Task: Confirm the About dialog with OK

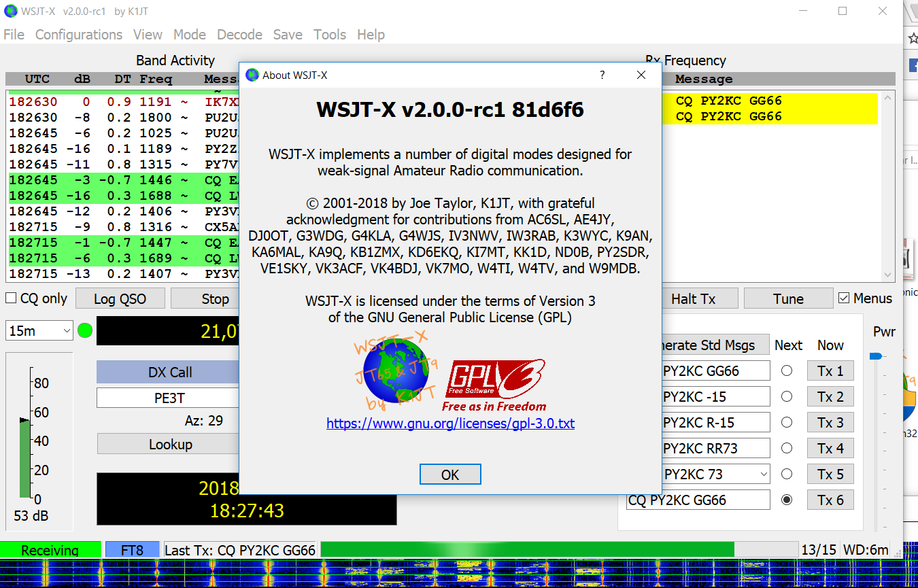Action: [450, 474]
